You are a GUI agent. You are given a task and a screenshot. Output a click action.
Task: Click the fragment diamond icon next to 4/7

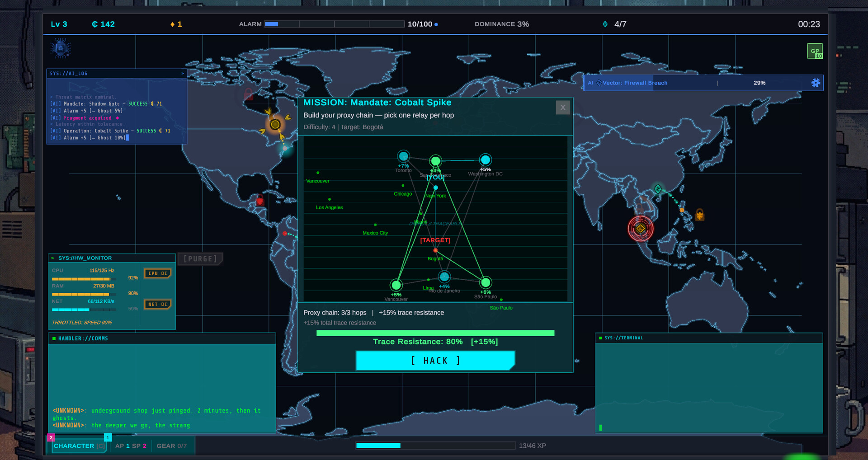tap(605, 24)
